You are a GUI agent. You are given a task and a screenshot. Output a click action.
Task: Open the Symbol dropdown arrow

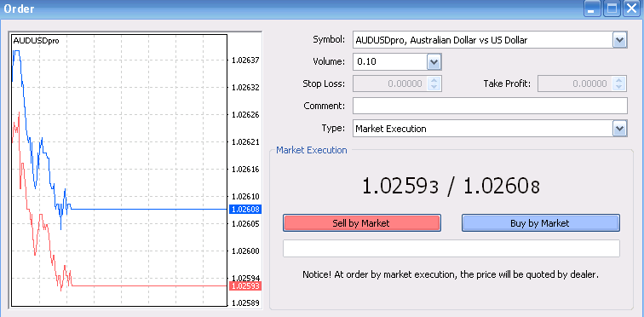click(x=619, y=40)
